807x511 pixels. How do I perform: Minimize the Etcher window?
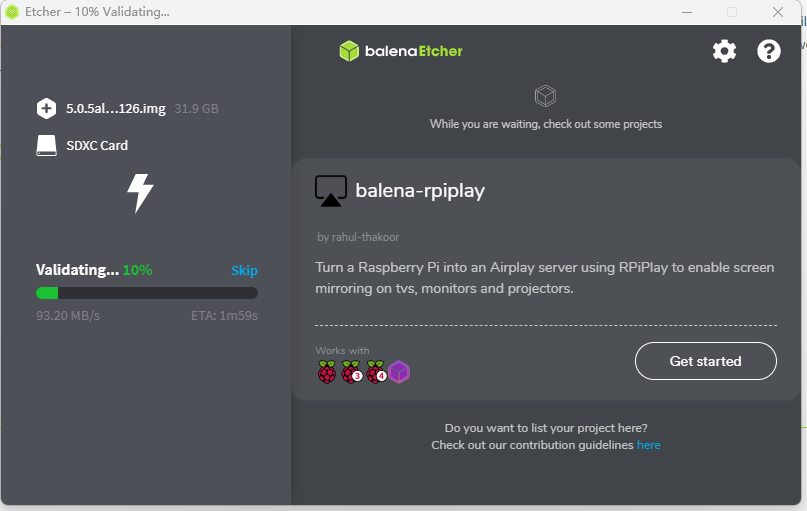tap(687, 12)
